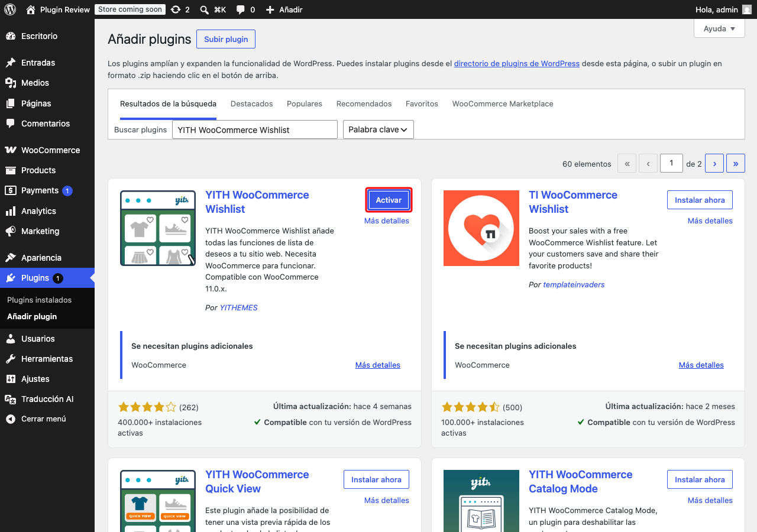Image resolution: width=757 pixels, height=532 pixels.
Task: Open the search magnifier in the admin bar
Action: pos(204,9)
